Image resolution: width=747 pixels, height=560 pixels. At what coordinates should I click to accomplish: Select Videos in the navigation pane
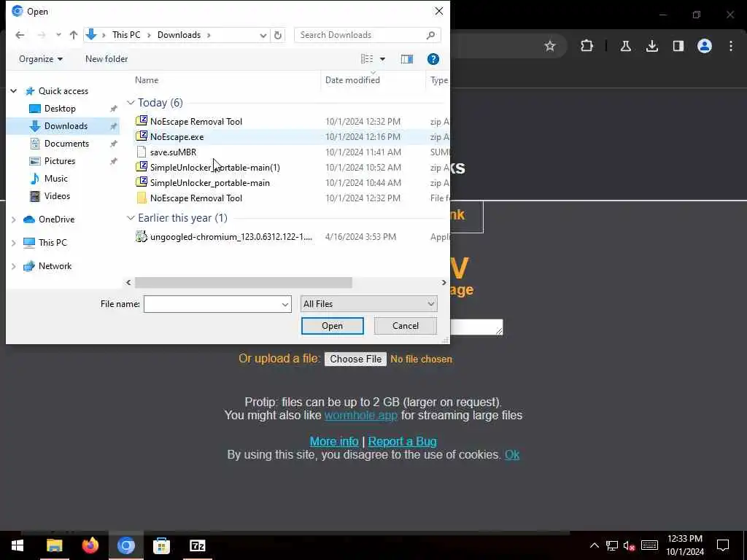57,195
